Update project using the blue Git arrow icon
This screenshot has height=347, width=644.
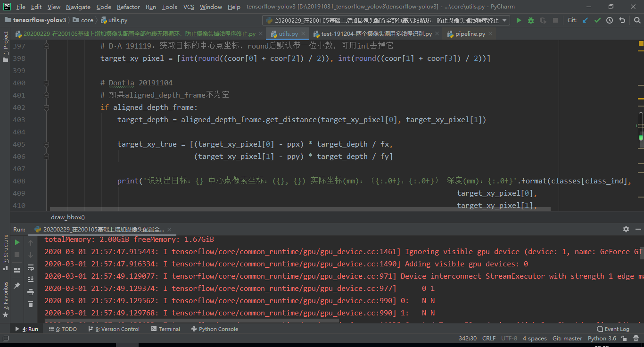pyautogui.click(x=585, y=20)
